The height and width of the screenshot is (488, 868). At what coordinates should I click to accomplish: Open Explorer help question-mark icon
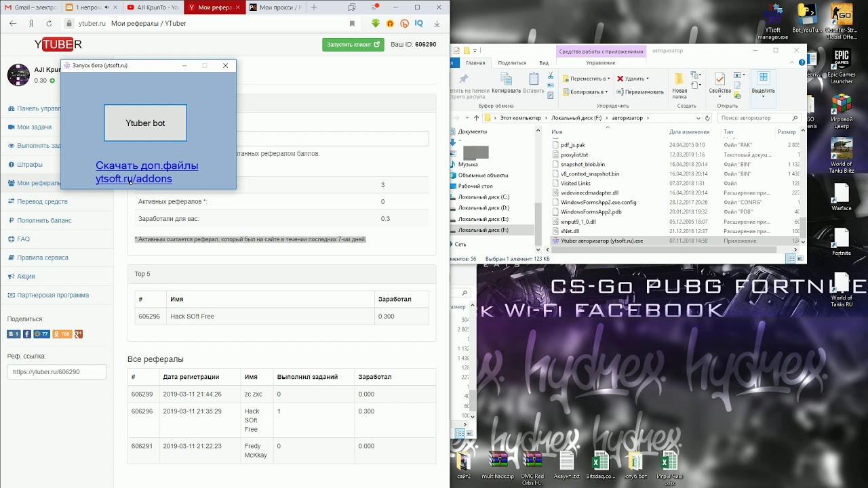point(802,62)
